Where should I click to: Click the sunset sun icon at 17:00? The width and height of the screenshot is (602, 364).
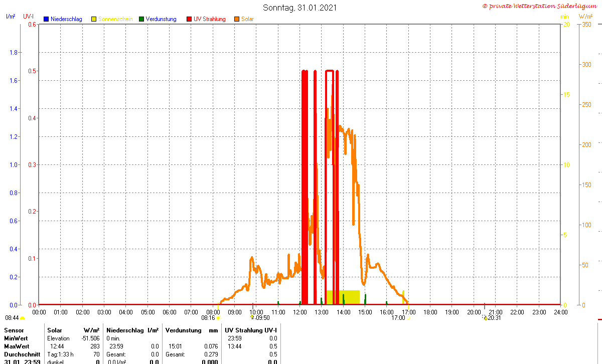(x=408, y=318)
